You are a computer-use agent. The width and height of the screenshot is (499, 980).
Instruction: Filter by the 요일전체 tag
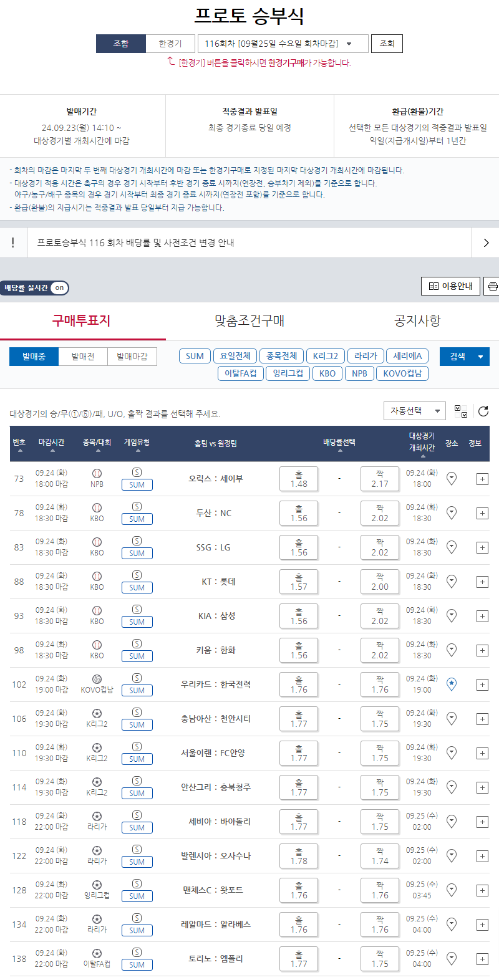pos(235,356)
